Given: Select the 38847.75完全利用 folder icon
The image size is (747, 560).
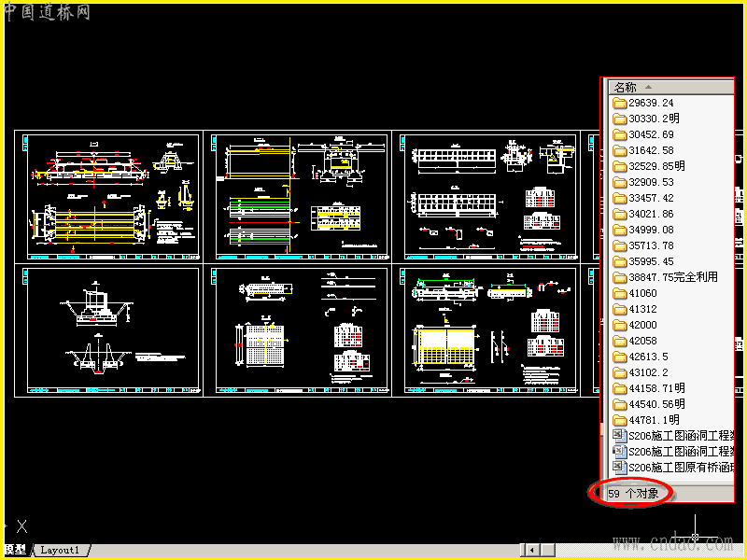Looking at the screenshot, I should tap(619, 277).
